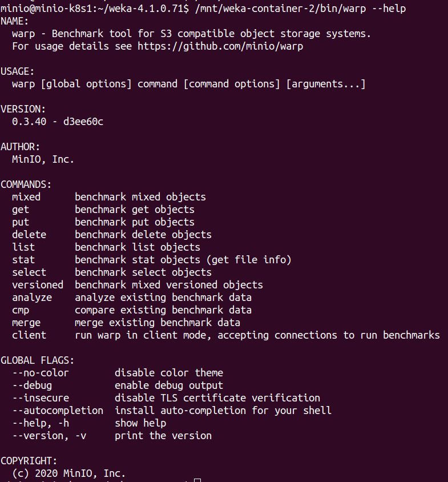
Task: Click the GitHub minio/warp URL
Action: 220,46
